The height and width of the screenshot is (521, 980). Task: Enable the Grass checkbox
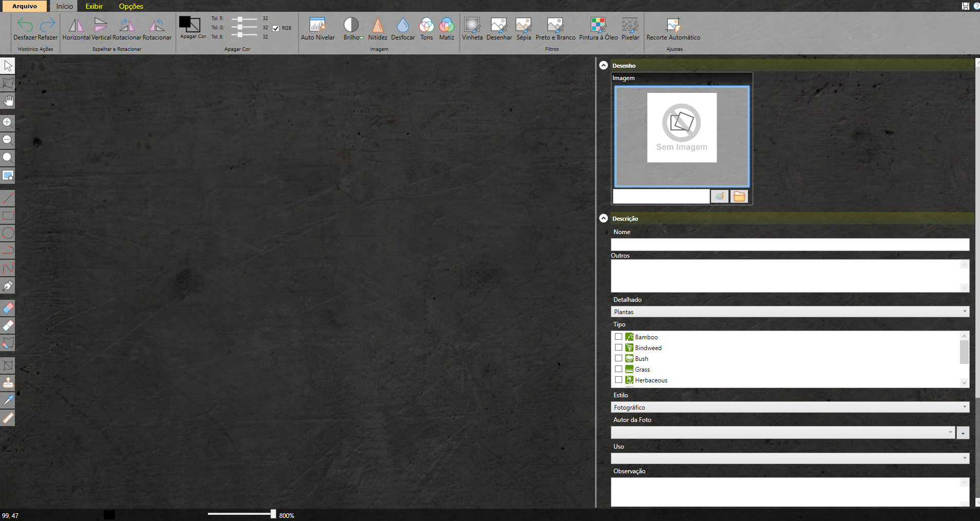[x=619, y=369]
